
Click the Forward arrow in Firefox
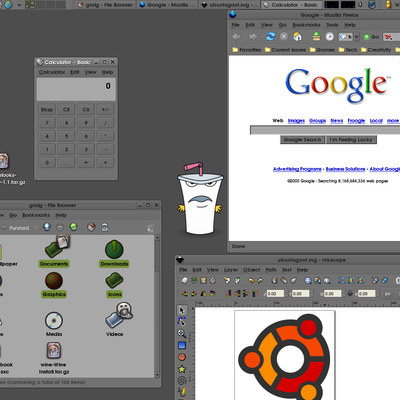(253, 37)
